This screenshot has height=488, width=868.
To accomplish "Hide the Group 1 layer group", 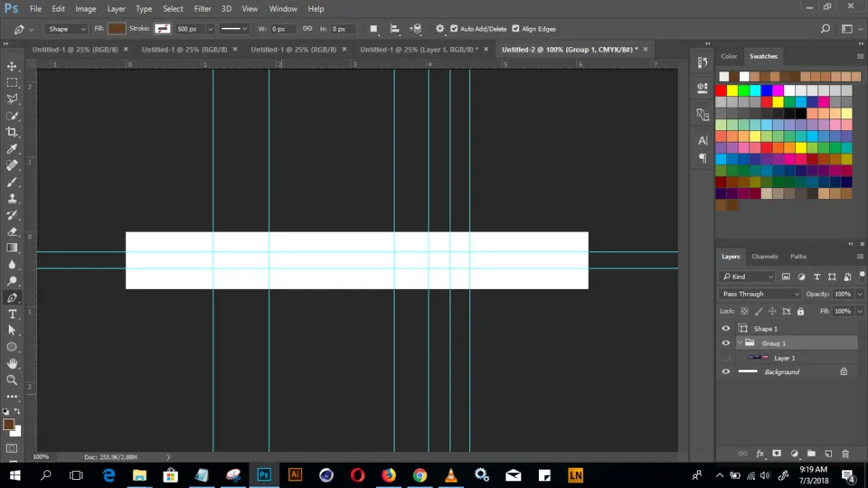I will [x=726, y=343].
